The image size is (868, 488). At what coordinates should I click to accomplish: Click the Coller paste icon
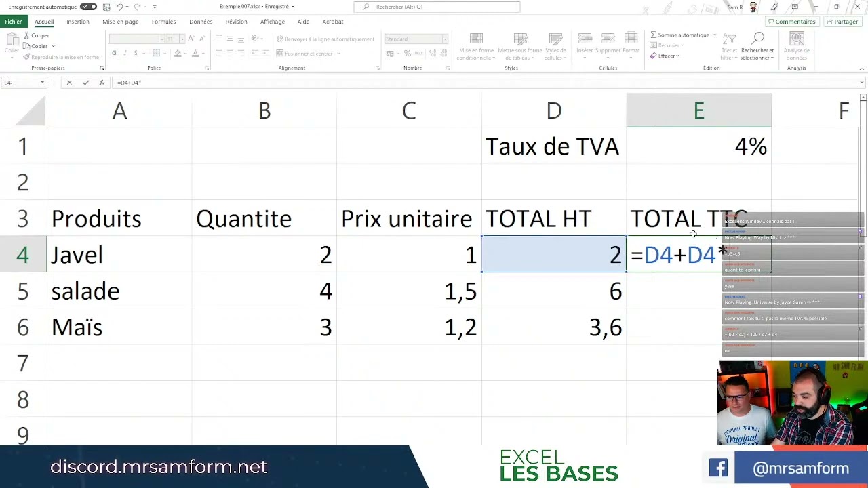(12, 39)
